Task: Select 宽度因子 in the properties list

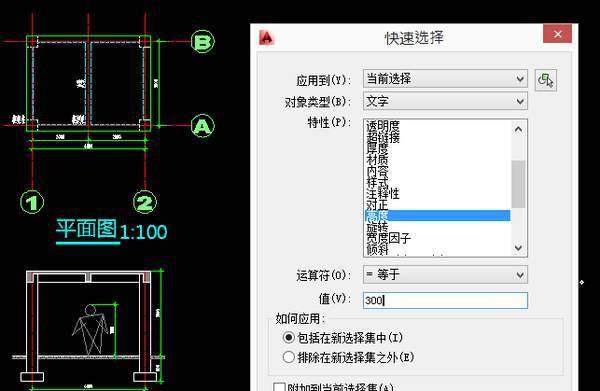Action: click(388, 238)
